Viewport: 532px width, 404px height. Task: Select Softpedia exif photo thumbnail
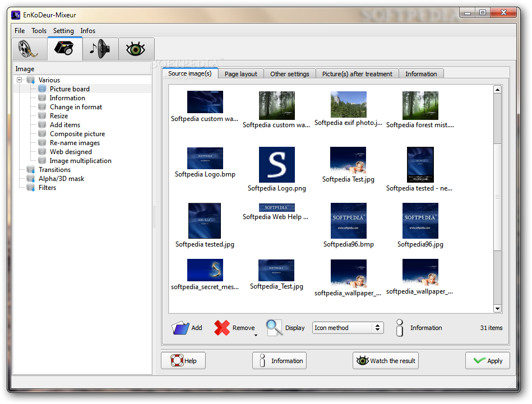pos(349,104)
